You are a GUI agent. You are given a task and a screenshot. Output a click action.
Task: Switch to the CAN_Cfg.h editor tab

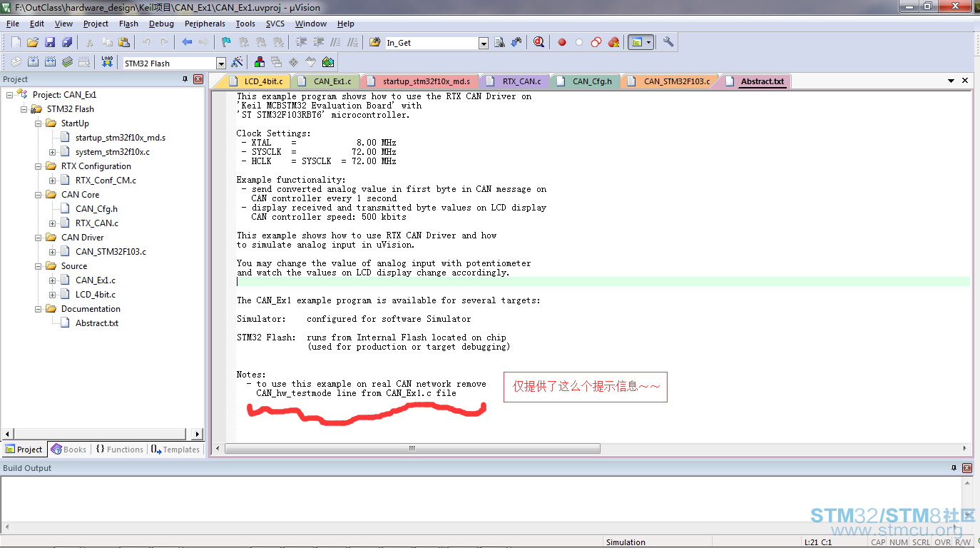(x=586, y=81)
